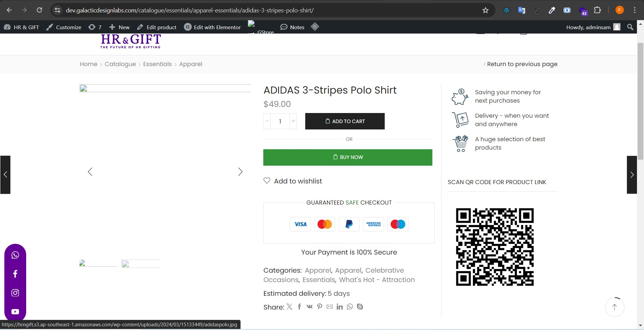Viewport: 644px width, 330px height.
Task: Select second product thumbnail below gallery
Action: [141, 264]
